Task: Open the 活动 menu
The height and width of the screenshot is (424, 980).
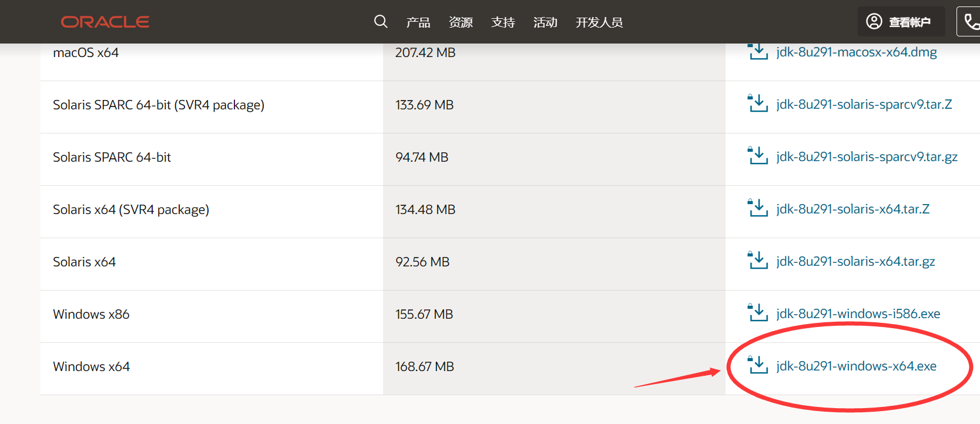Action: point(545,22)
